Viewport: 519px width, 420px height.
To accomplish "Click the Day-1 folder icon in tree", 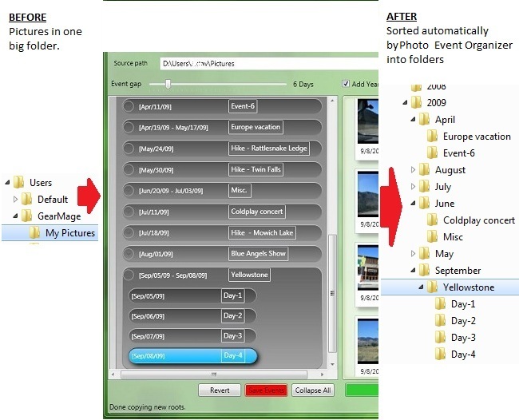I will [x=440, y=303].
